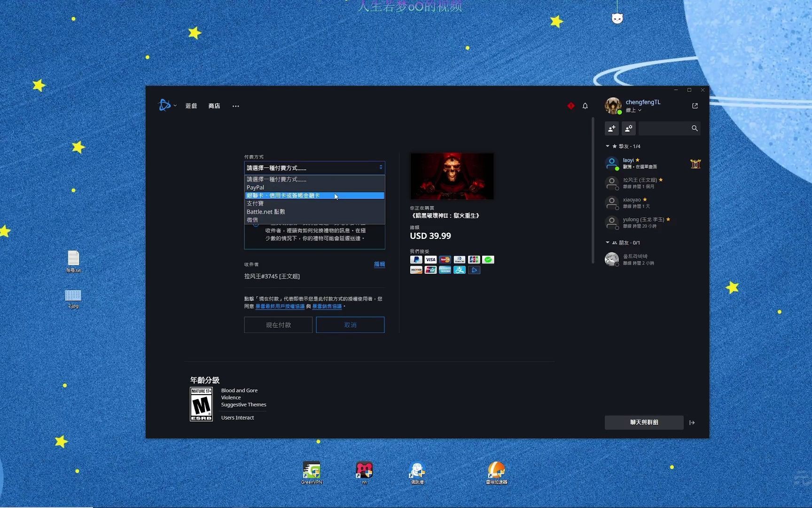
Task: Click the Diablo II Resurrected thumbnail
Action: (x=452, y=176)
